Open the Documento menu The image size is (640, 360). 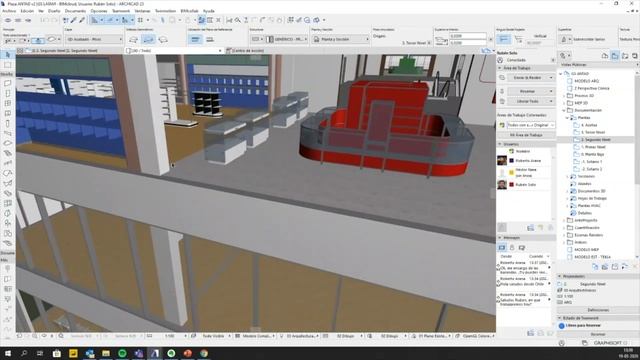point(75,11)
